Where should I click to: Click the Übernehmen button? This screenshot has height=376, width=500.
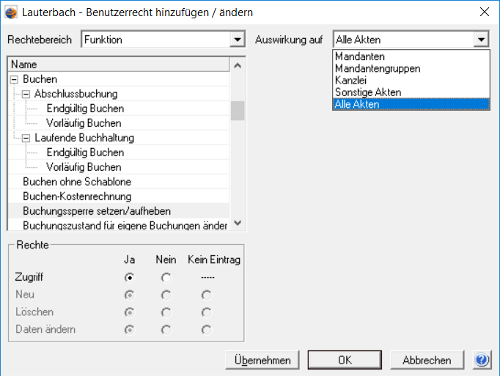pos(262,360)
